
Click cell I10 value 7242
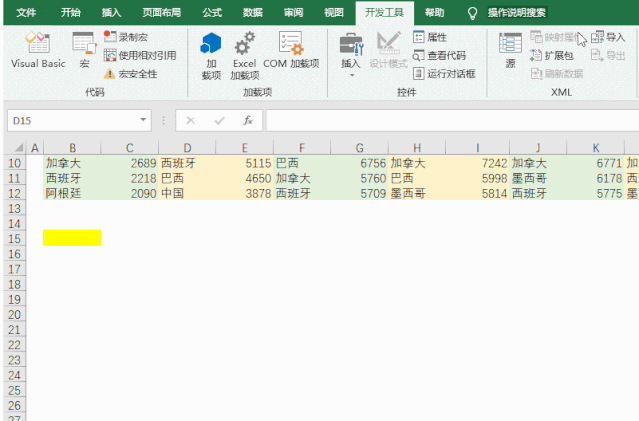[x=478, y=163]
